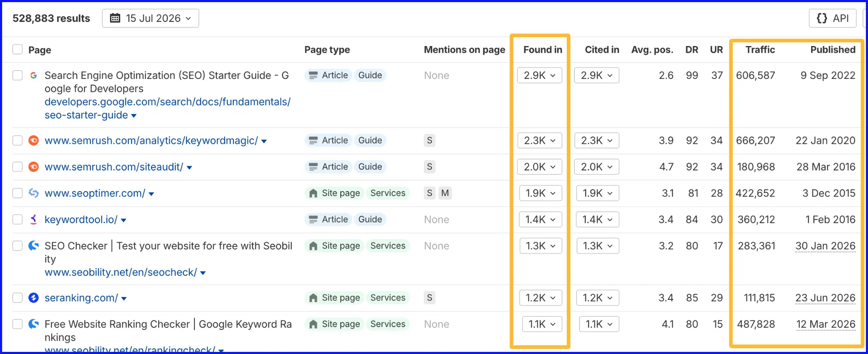Select the checkbox for seranking.com row
Image resolution: width=868 pixels, height=354 pixels.
click(17, 298)
